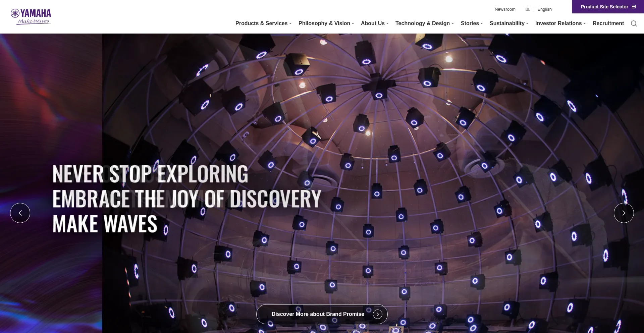
Task: Expand Technology & Design menu
Action: pyautogui.click(x=424, y=23)
